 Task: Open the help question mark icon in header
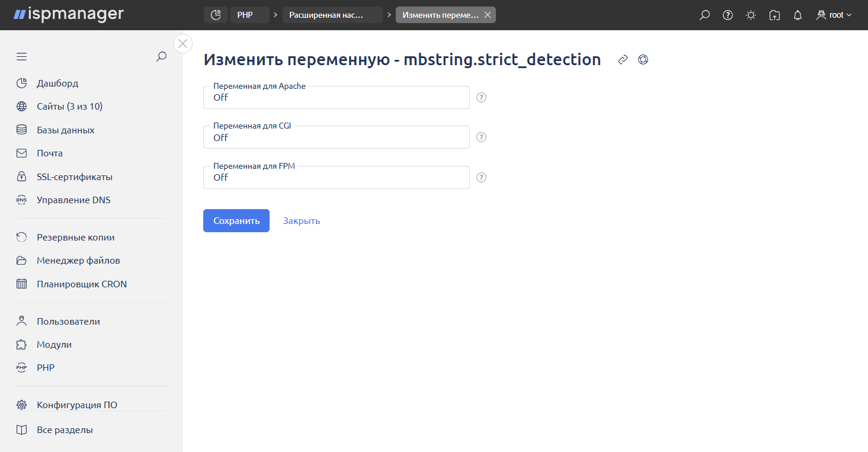(728, 15)
